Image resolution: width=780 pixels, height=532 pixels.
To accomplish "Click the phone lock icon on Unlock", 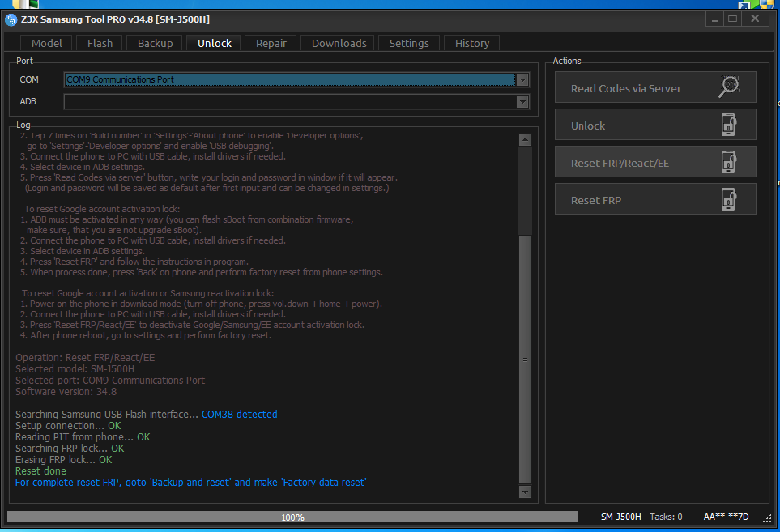I will [729, 125].
